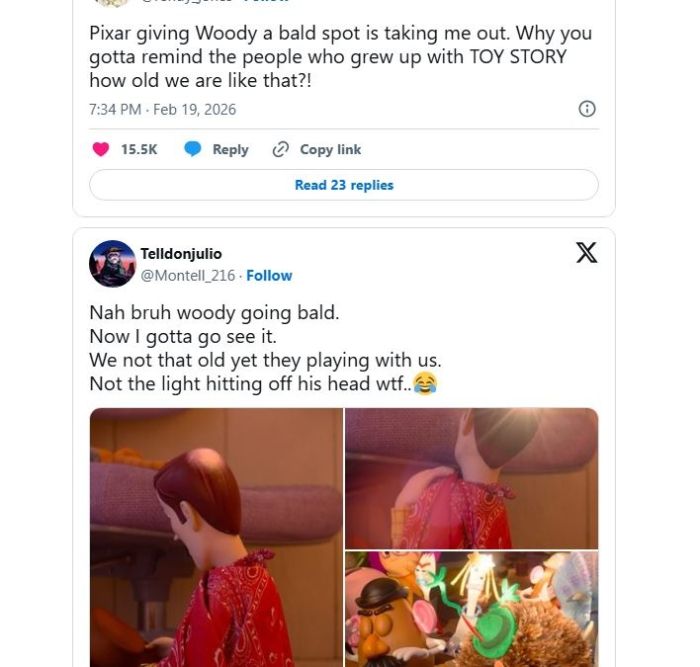The height and width of the screenshot is (667, 700).
Task: Click the pink heart like icon
Action: point(101,149)
